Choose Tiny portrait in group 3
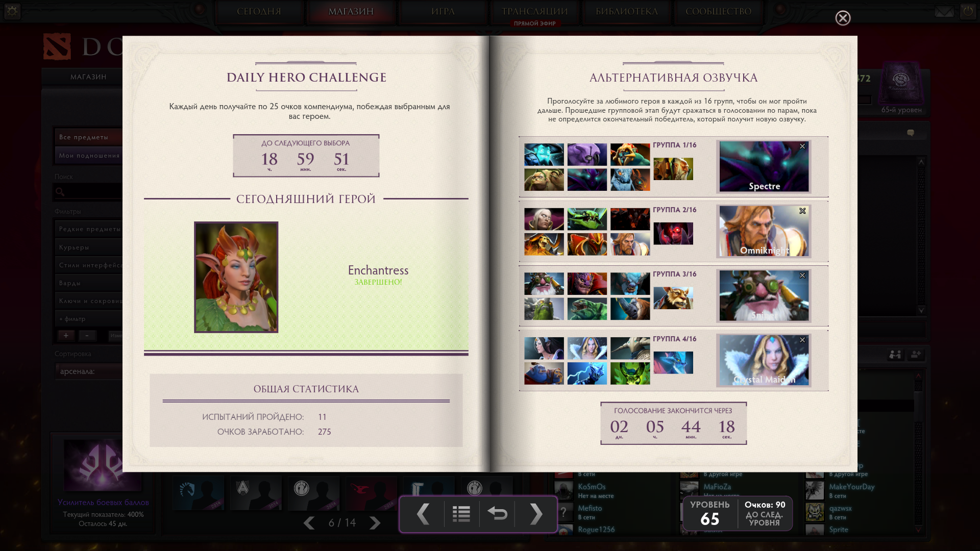The image size is (980, 551). (544, 309)
